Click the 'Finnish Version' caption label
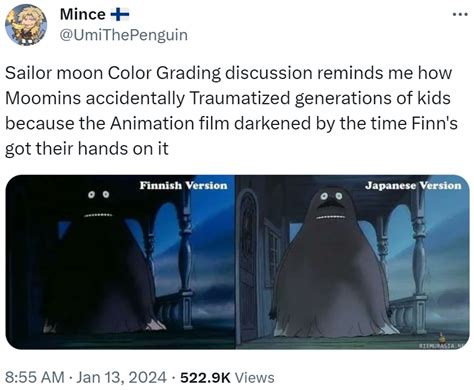This screenshot has height=390, width=474. 183,185
